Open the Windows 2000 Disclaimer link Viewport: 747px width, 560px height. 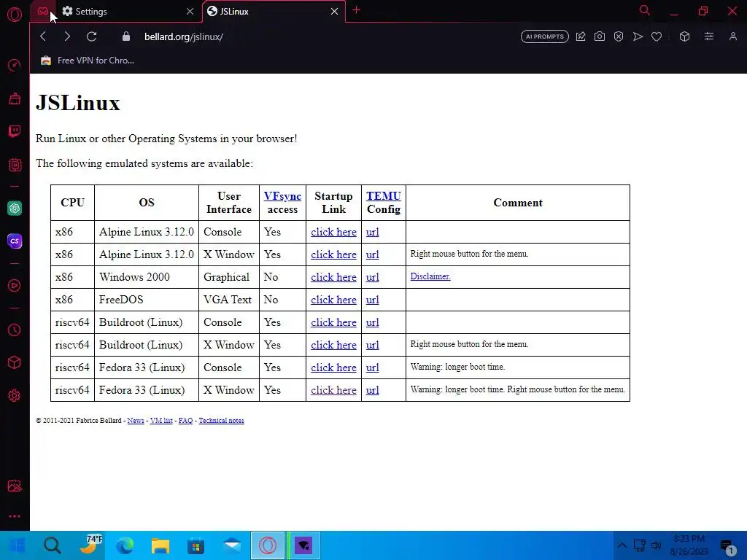point(430,276)
